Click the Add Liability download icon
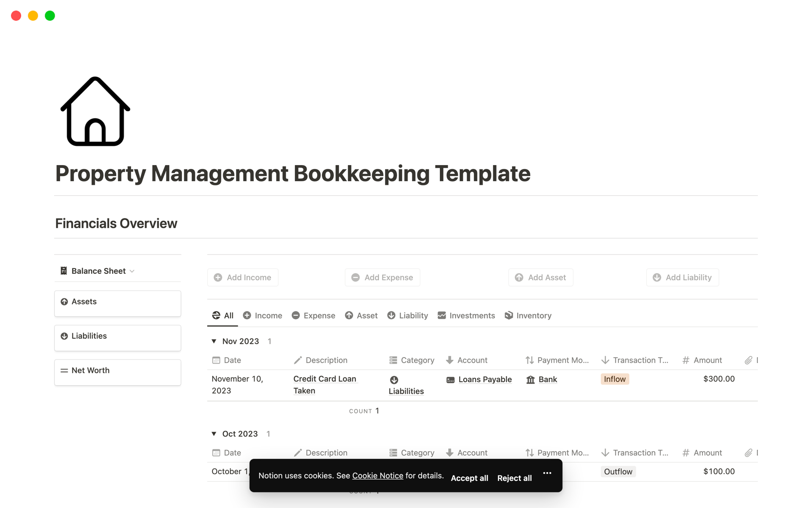The width and height of the screenshot is (812, 508). point(657,277)
